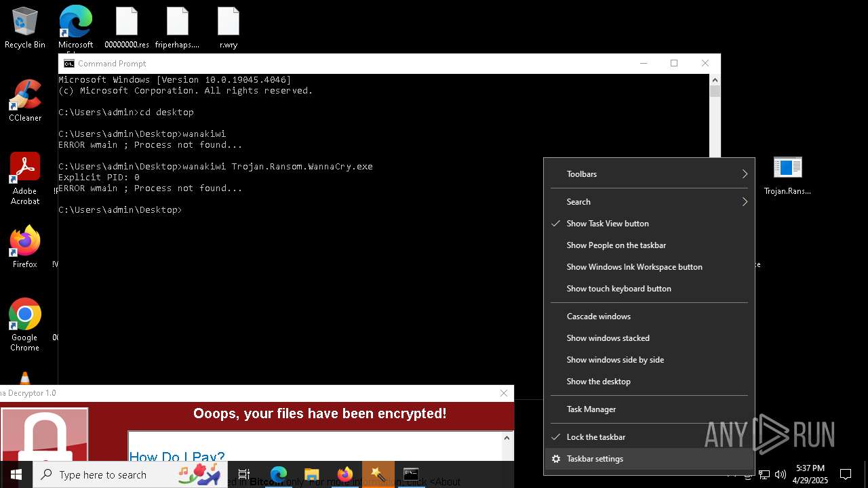Click the Decryptor text scroll up arrow
The height and width of the screenshot is (488, 868).
(507, 438)
